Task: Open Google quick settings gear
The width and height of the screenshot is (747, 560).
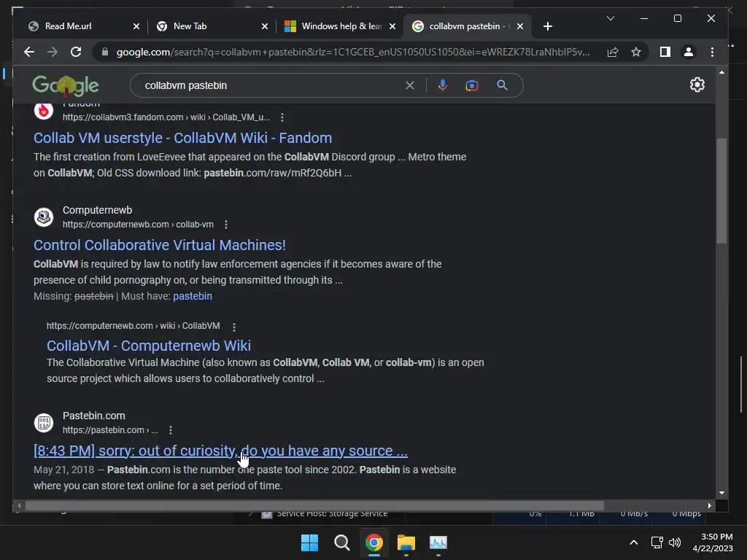Action: tap(697, 85)
